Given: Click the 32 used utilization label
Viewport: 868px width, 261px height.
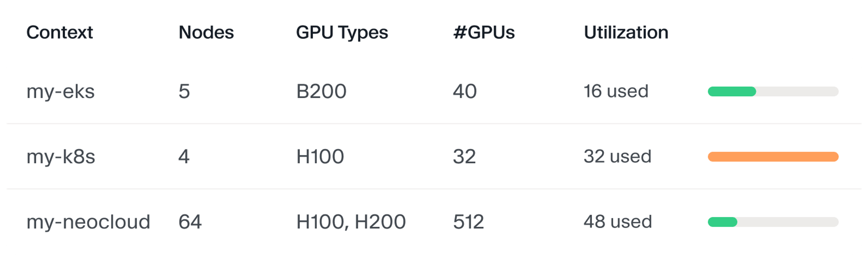Looking at the screenshot, I should pos(618,157).
